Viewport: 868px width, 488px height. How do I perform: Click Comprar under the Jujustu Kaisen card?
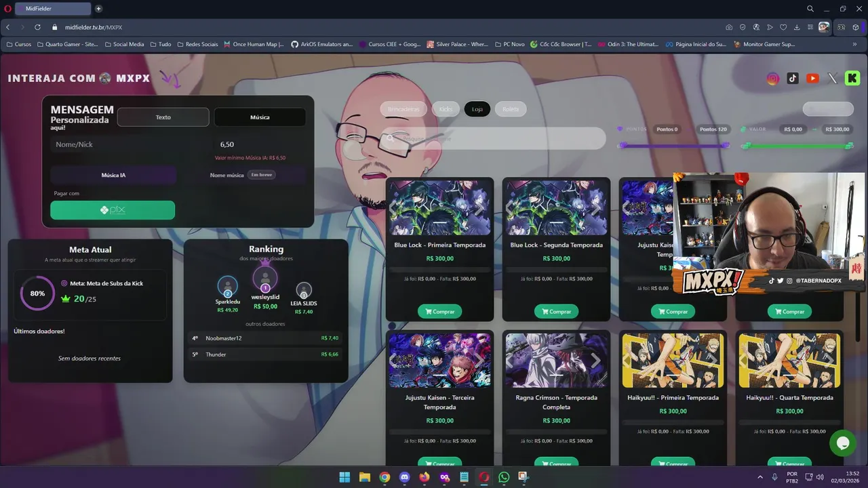point(673,311)
